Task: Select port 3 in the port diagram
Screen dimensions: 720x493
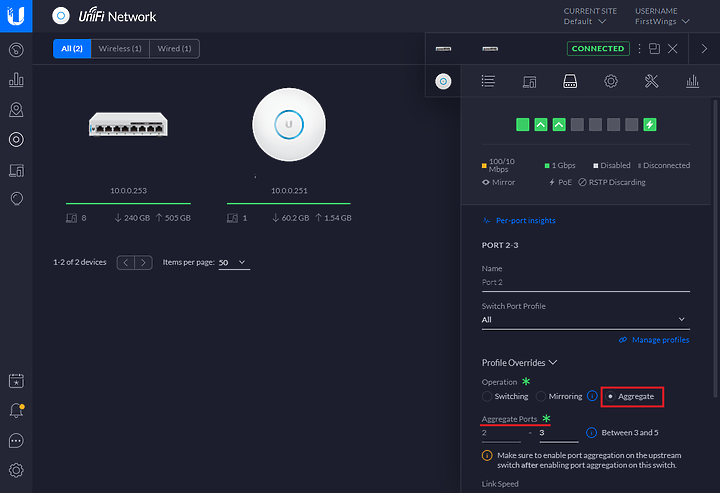Action: (x=559, y=124)
